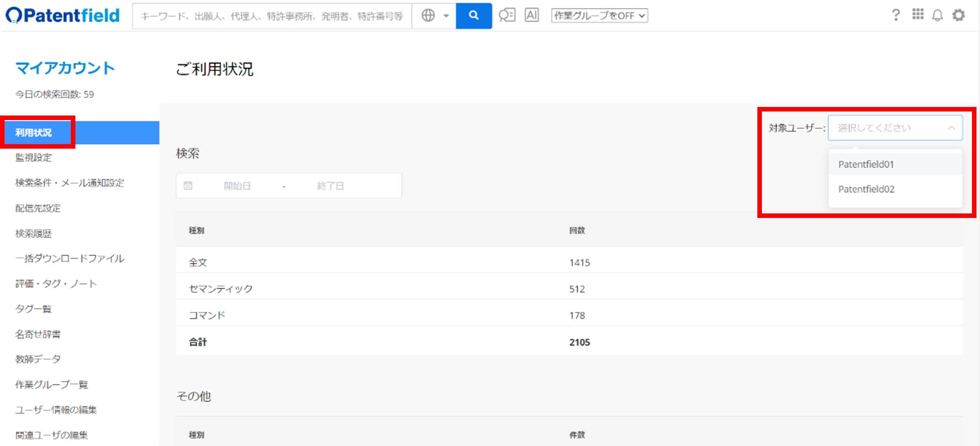This screenshot has height=446, width=980.
Task: Go to 一括ダウンロードファイル in the sidebar
Action: tap(70, 259)
